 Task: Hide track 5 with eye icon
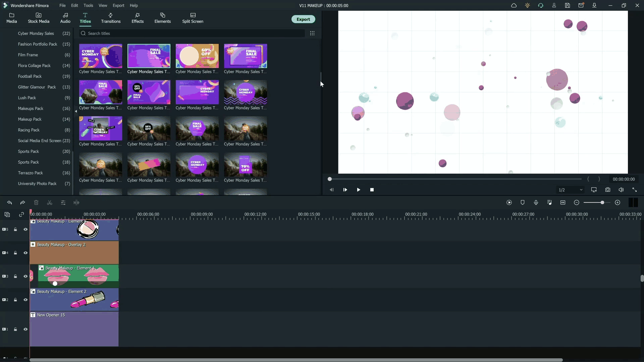[25, 230]
